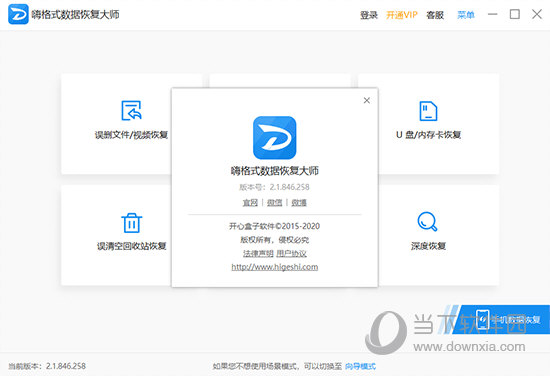Open the 菜单 menu

pyautogui.click(x=466, y=15)
